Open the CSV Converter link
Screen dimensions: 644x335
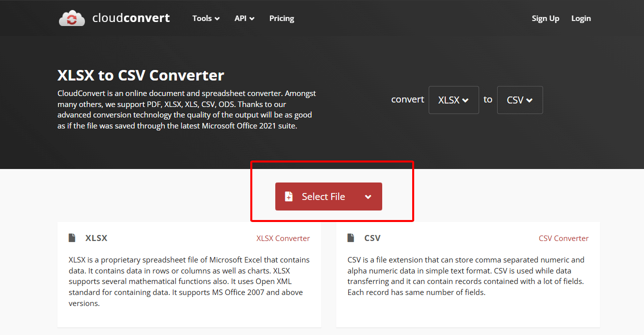564,238
